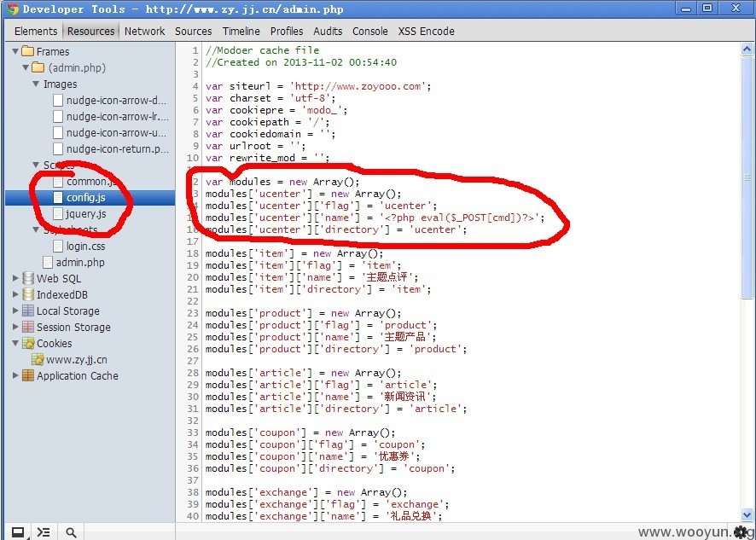Open the XSS Encode tab
The image size is (756, 540).
(x=427, y=32)
